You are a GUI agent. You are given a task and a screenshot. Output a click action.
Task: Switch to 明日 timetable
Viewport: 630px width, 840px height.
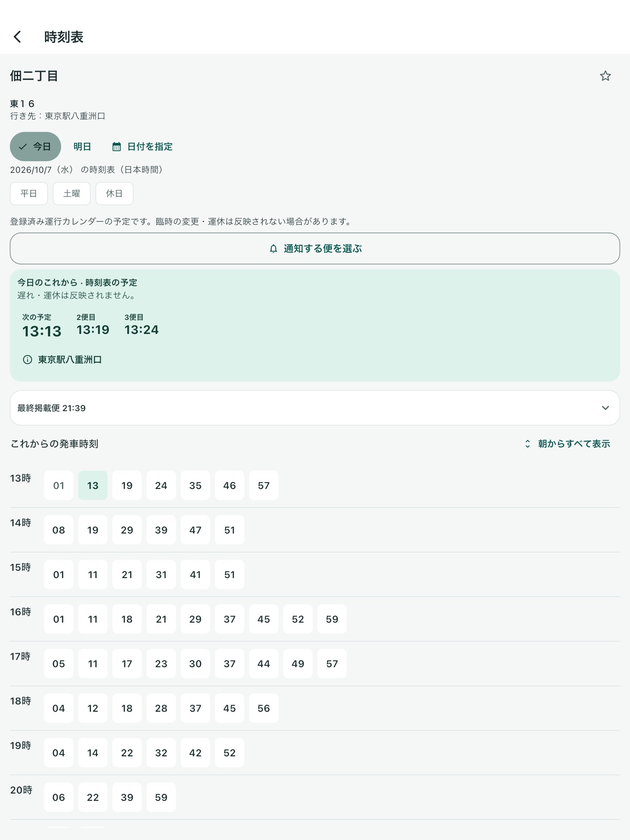point(82,147)
